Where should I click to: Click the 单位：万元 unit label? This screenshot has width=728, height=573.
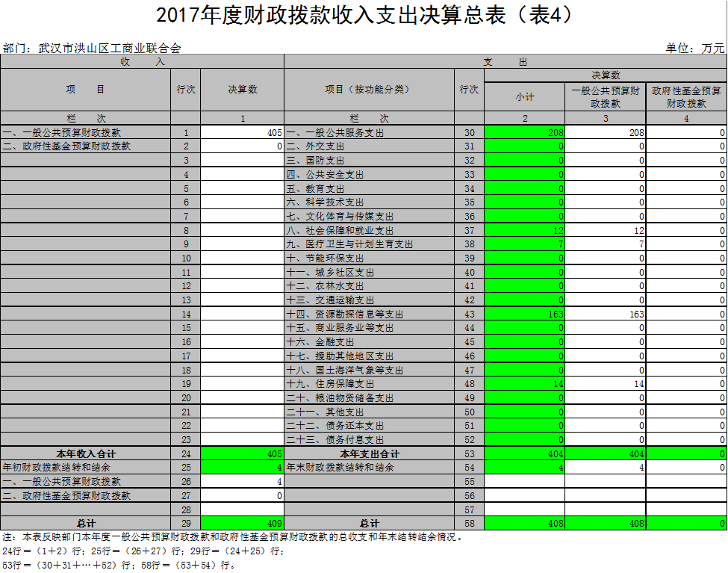694,48
